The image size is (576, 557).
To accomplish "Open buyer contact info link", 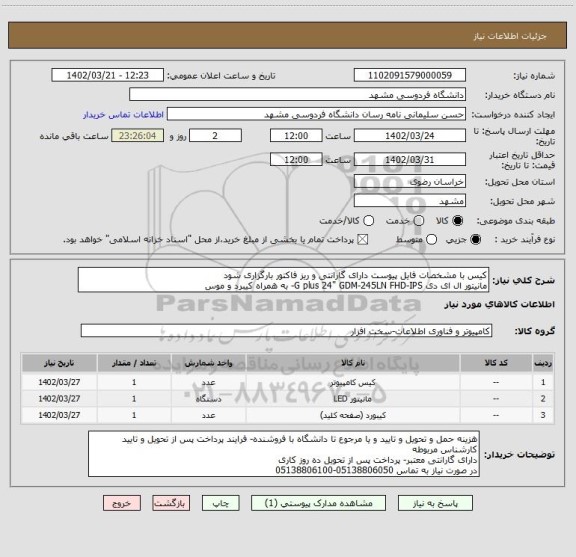I will pyautogui.click(x=123, y=115).
